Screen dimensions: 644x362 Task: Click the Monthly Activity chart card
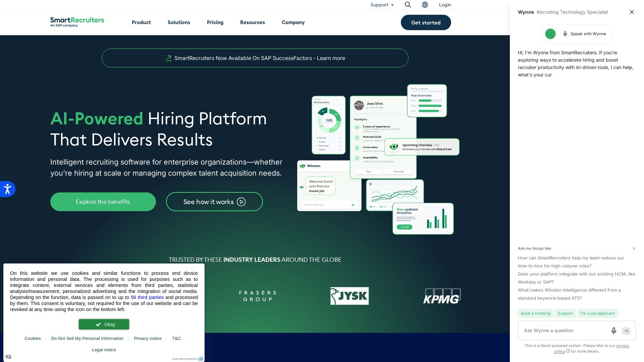pyautogui.click(x=329, y=125)
